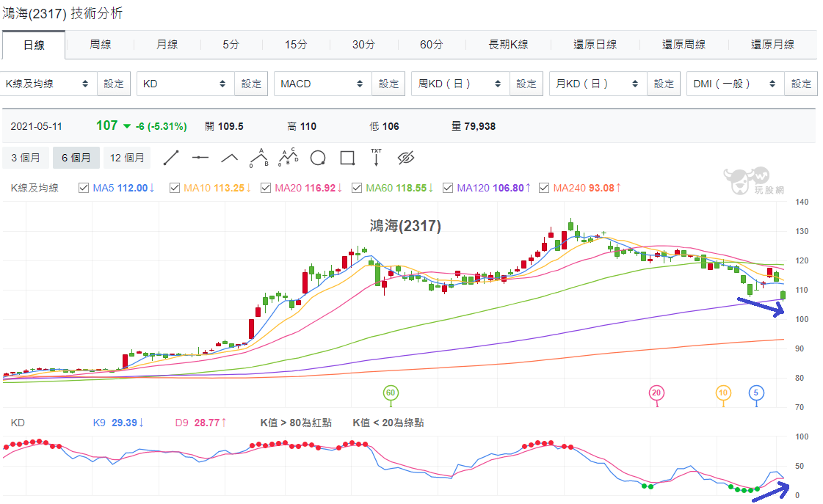Click the green 60 marker on the chart

[391, 392]
